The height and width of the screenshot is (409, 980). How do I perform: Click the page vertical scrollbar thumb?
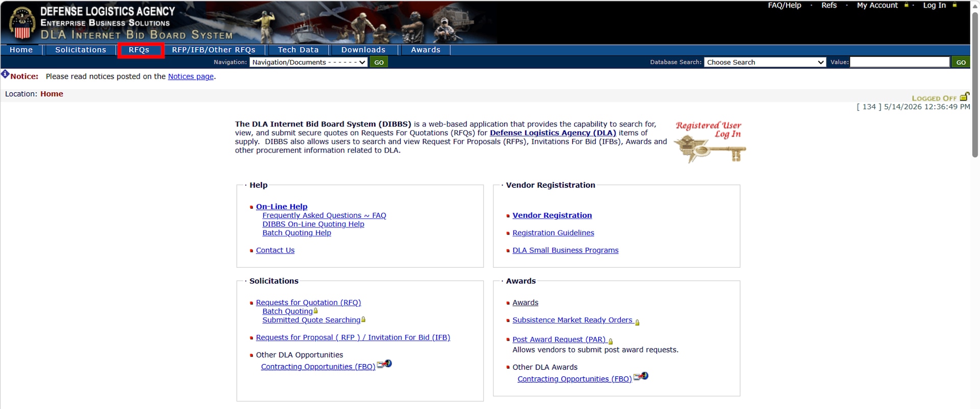coord(975,84)
